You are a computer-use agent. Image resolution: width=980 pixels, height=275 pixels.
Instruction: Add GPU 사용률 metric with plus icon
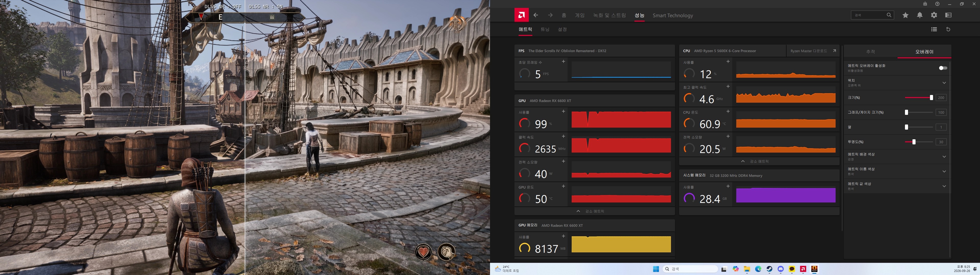[x=563, y=111]
